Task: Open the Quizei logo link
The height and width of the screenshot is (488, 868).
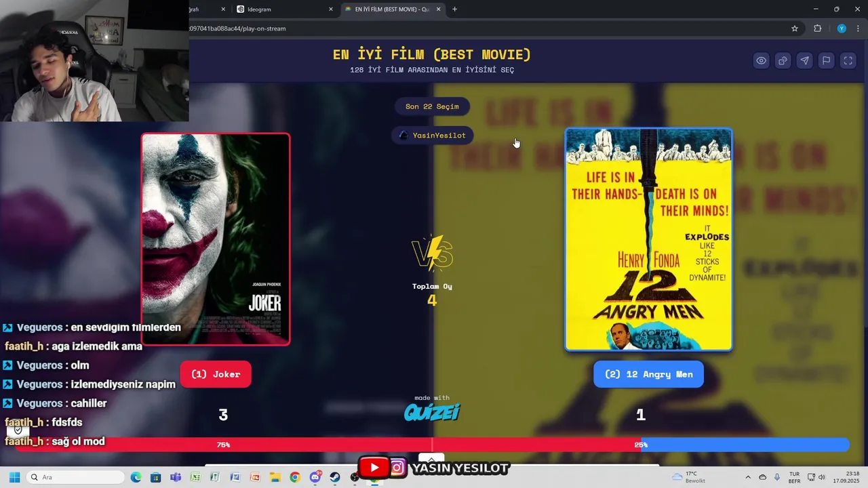Action: point(432,411)
